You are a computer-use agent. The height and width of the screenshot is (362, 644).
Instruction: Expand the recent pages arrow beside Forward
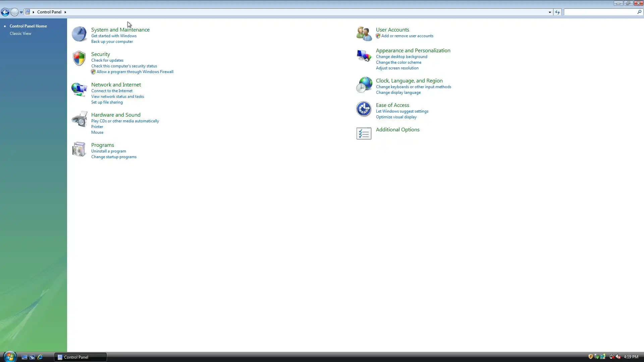21,12
